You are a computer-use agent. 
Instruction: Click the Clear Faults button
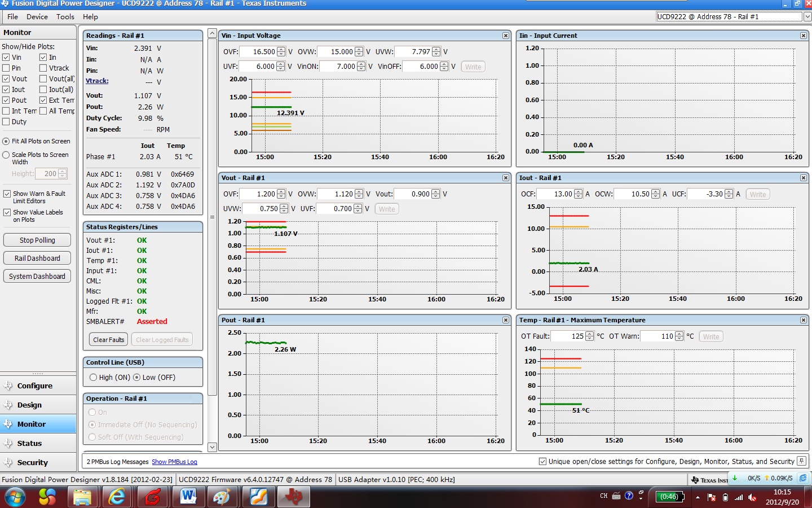point(109,340)
